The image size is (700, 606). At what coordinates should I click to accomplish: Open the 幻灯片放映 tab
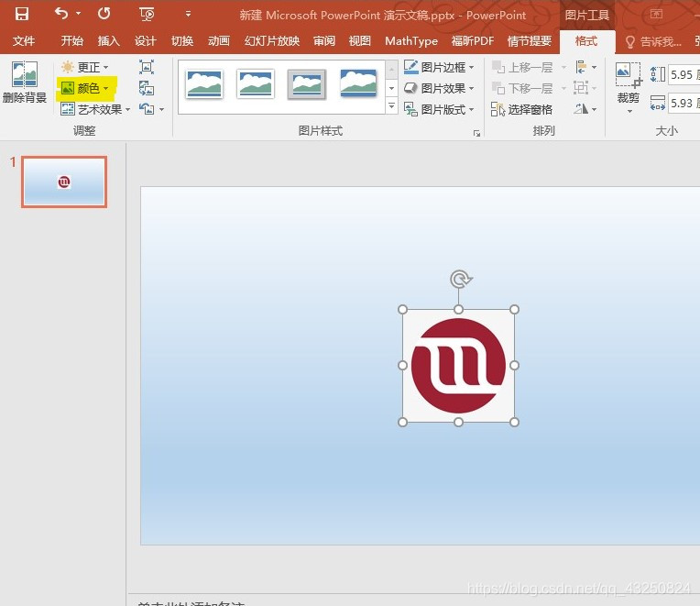click(272, 41)
